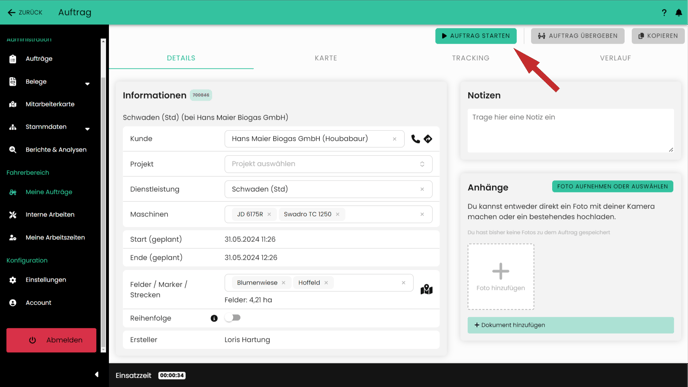Clear all Maschinen entries
Screen dimensions: 688x387
pos(422,214)
